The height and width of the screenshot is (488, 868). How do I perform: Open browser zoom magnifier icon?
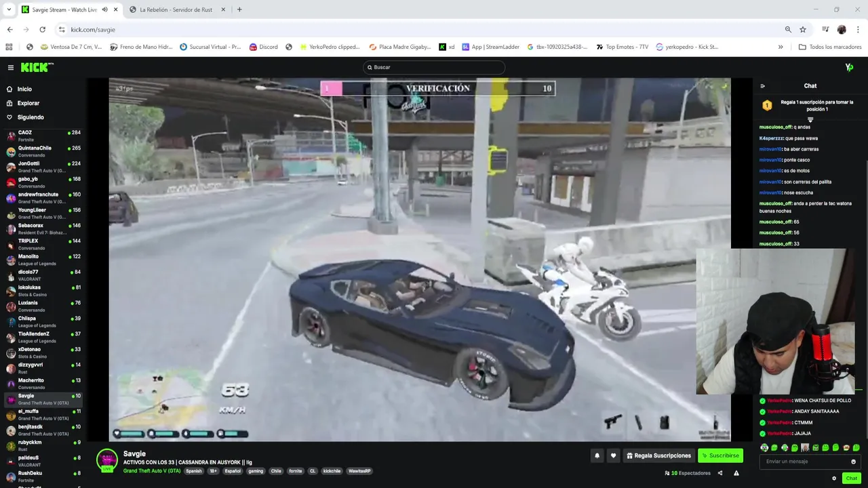pyautogui.click(x=788, y=30)
